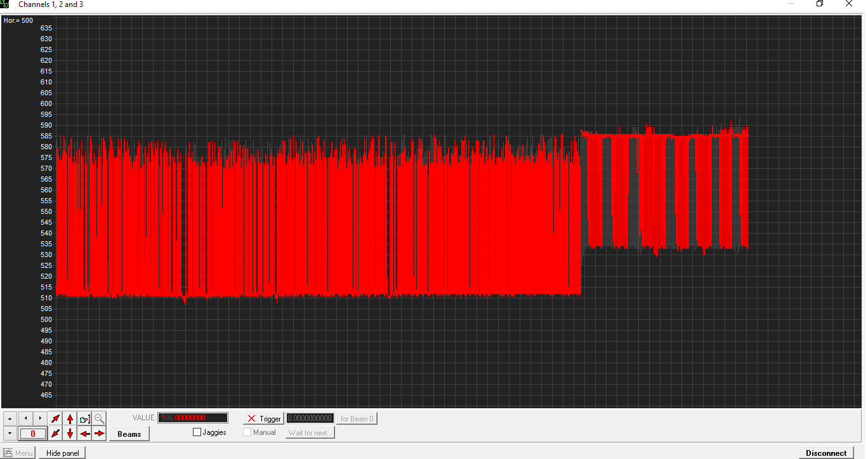Screen dimensions: 868x459
Task: Enable the Jaggies checkbox
Action: click(197, 432)
